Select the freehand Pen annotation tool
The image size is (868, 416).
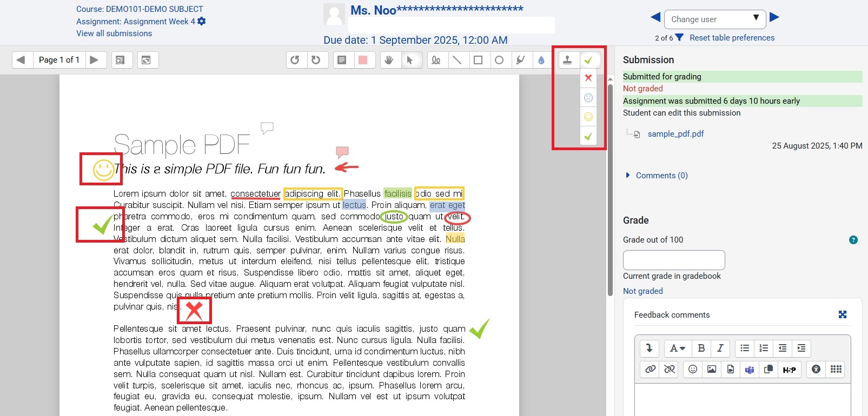436,60
